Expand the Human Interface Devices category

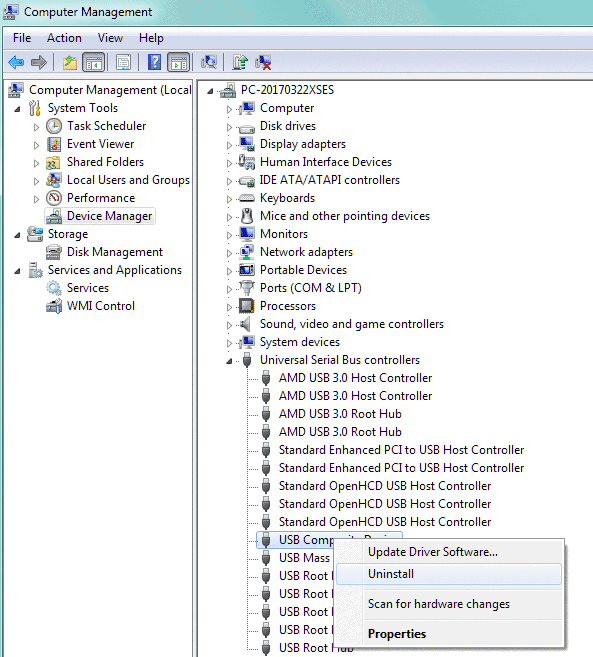229,163
